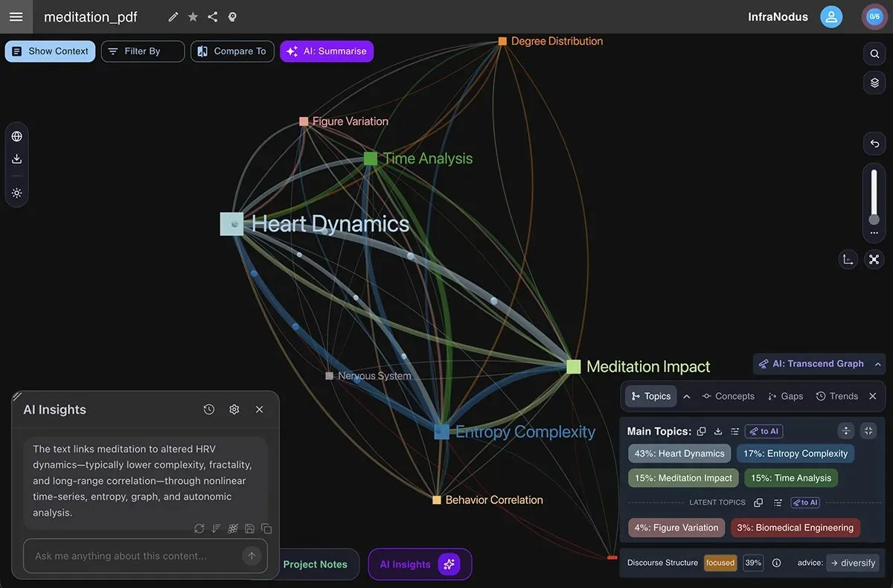The height and width of the screenshot is (588, 893).
Task: Click the globe icon in left toolbar
Action: coord(16,136)
